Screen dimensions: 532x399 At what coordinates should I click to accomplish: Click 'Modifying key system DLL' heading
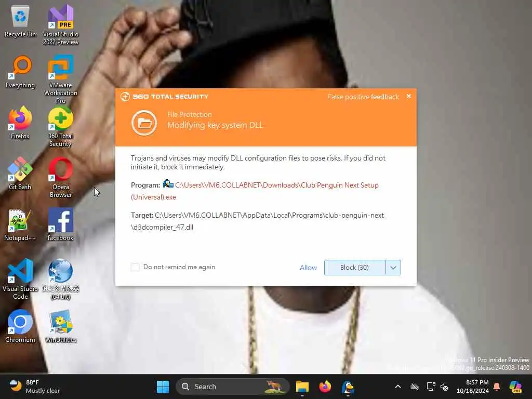[x=215, y=125]
